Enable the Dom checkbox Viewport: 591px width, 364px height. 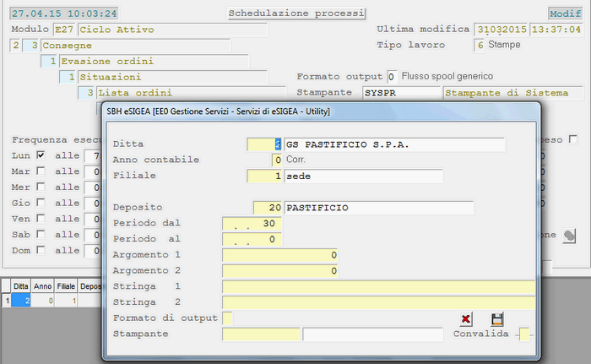pyautogui.click(x=41, y=250)
